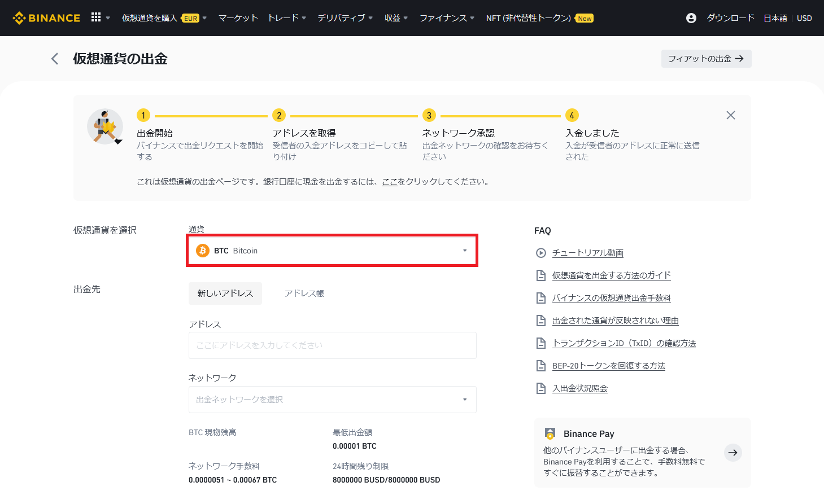Image resolution: width=824 pixels, height=504 pixels.
Task: Open the ダウンロード menu item
Action: pyautogui.click(x=730, y=18)
